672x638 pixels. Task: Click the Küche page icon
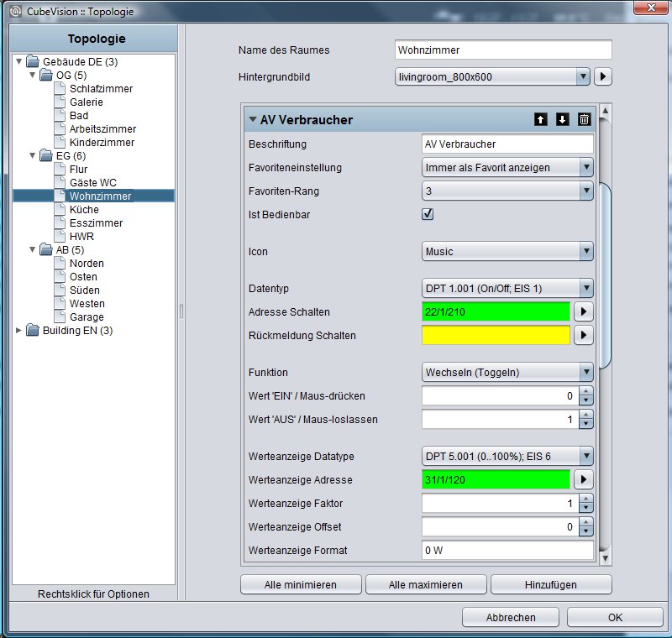coord(60,209)
